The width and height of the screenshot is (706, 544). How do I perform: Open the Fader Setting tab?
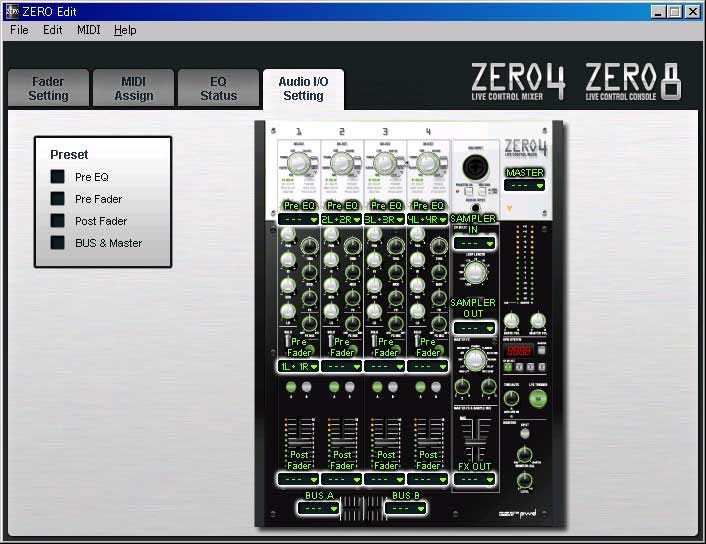(48, 88)
